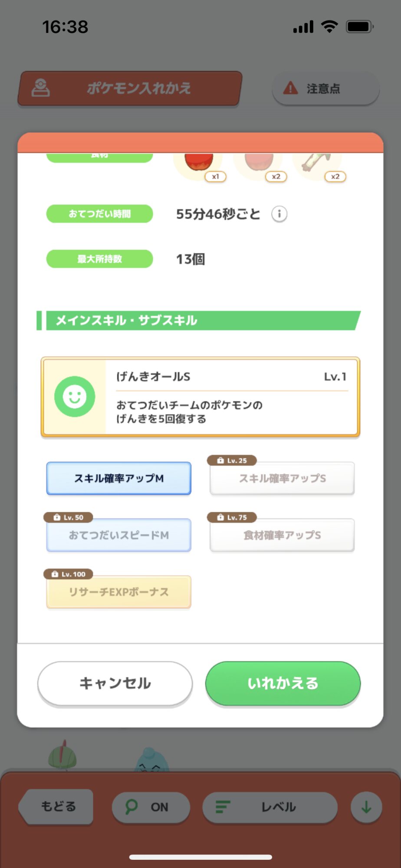
Task: Toggle the magnifier search ON button
Action: pyautogui.click(x=151, y=807)
